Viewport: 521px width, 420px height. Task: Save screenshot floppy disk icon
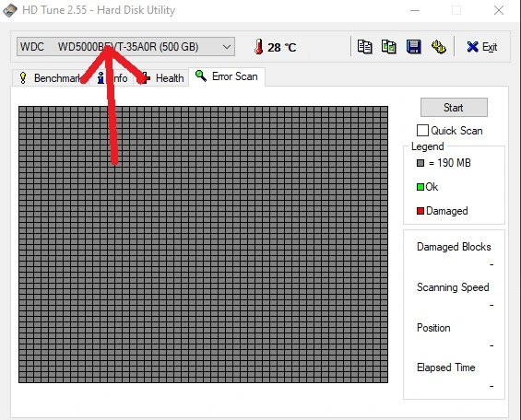(x=414, y=47)
